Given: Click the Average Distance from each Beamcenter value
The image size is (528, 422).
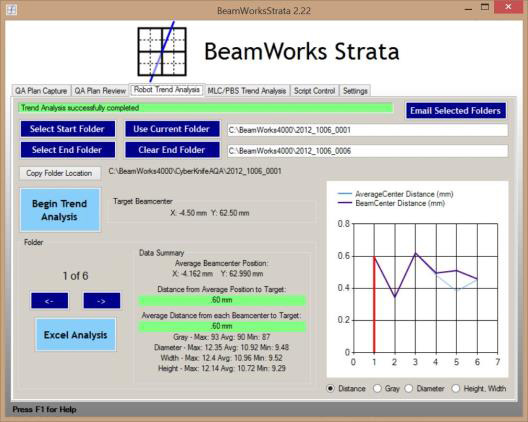Looking at the screenshot, I should click(222, 326).
